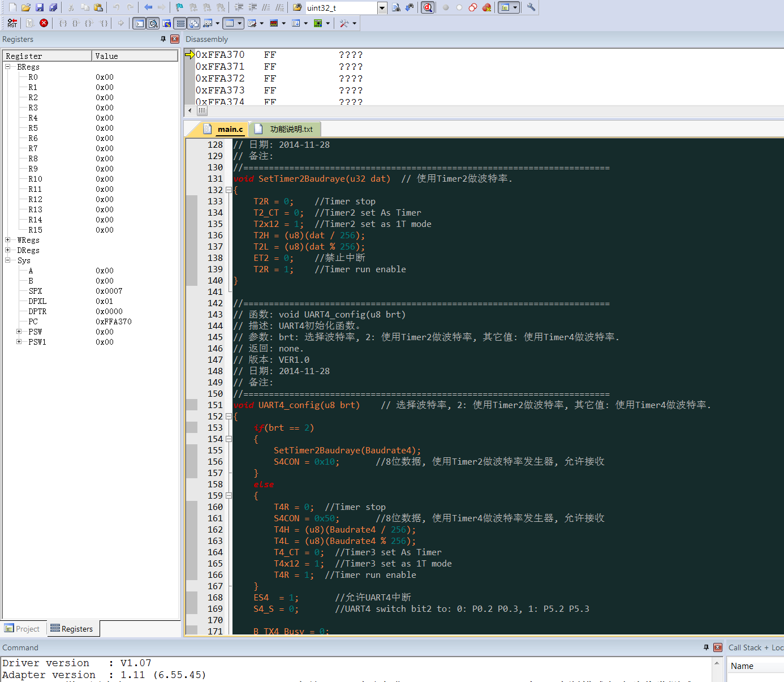Select the 0xFFA372 disassembly line
The width and height of the screenshot is (784, 682).
(x=279, y=79)
